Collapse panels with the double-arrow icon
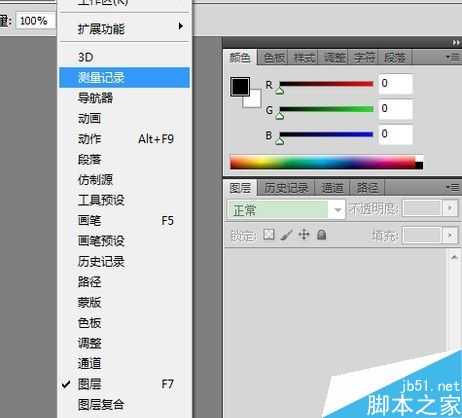The height and width of the screenshot is (418, 462). 456,43
